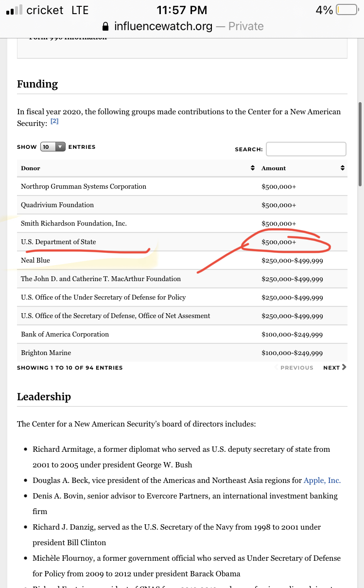Sort table by Amount column arrows
The height and width of the screenshot is (588, 364).
point(342,168)
